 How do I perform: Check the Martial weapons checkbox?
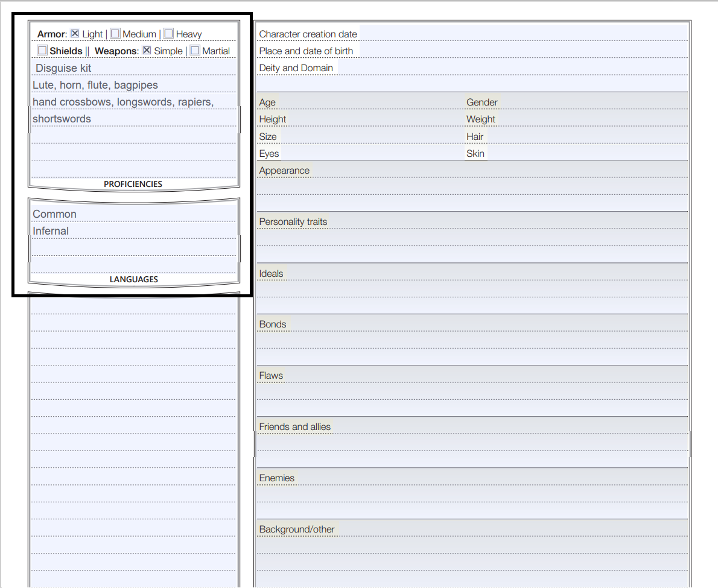(x=195, y=50)
